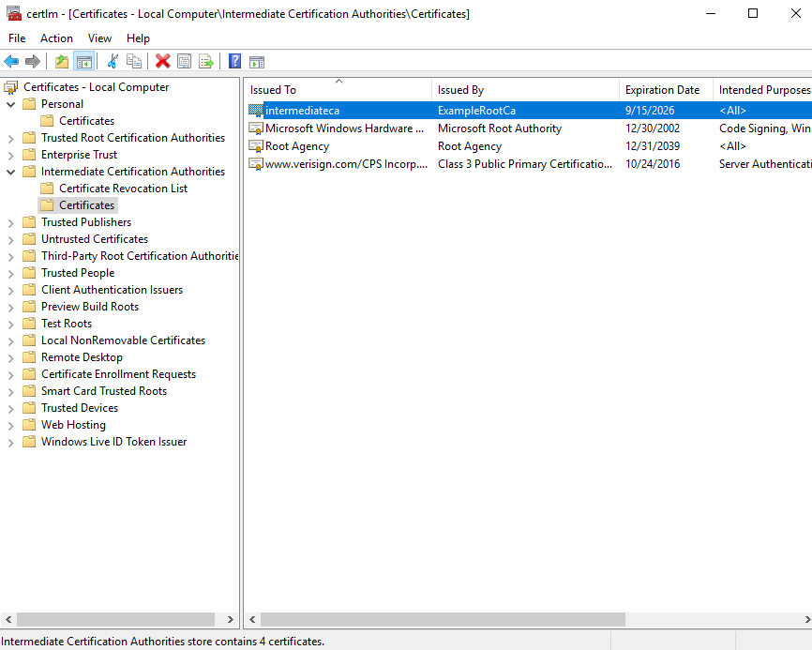Click the Export List toolbar icon
The height and width of the screenshot is (650, 812).
point(205,61)
